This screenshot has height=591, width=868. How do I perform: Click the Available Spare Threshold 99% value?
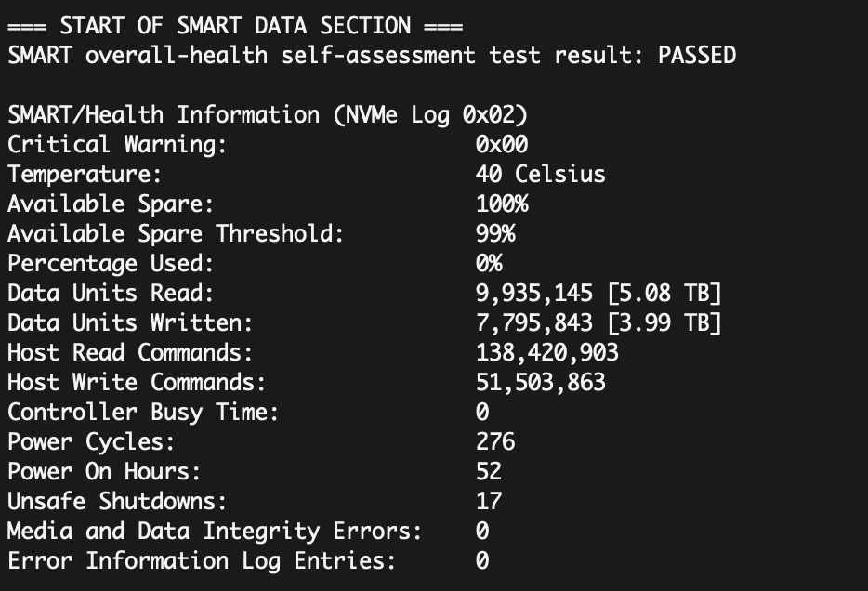click(x=494, y=233)
